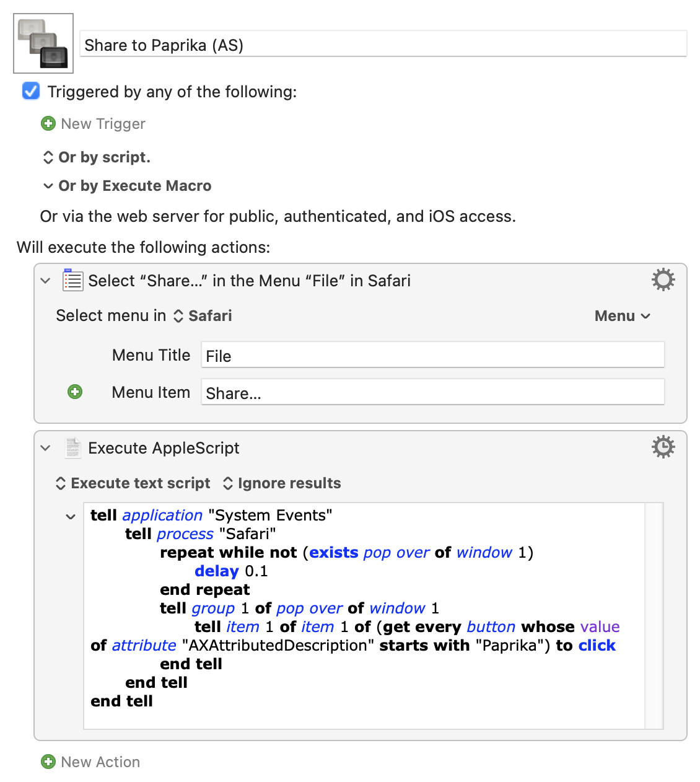The height and width of the screenshot is (782, 700).
Task: Collapse the Select Share menu action
Action: (x=45, y=281)
